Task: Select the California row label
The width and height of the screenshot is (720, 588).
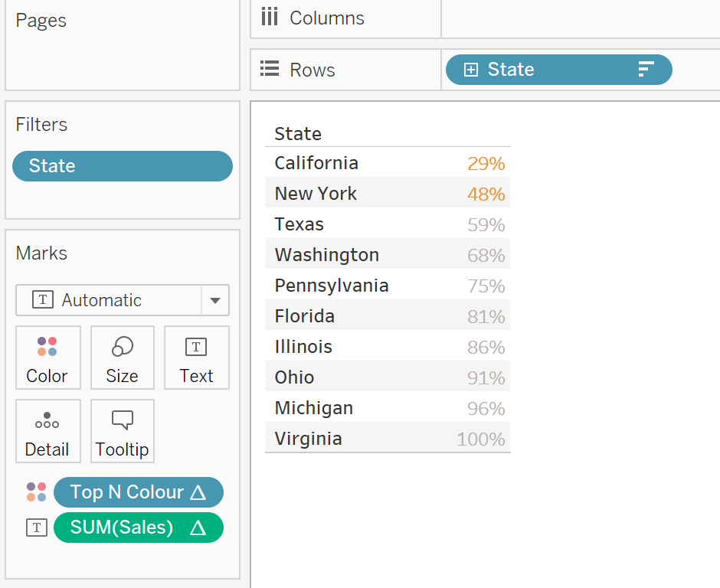Action: pyautogui.click(x=316, y=163)
